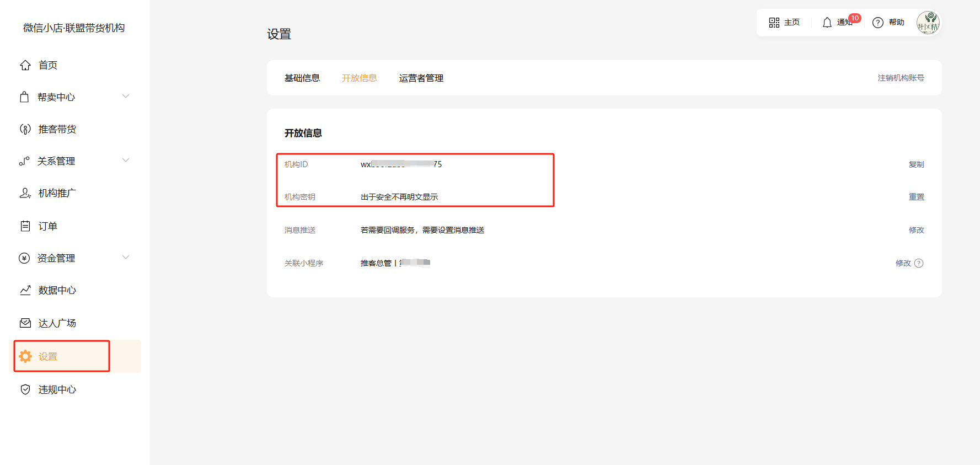Click 修改 for 消息推送

tap(916, 230)
